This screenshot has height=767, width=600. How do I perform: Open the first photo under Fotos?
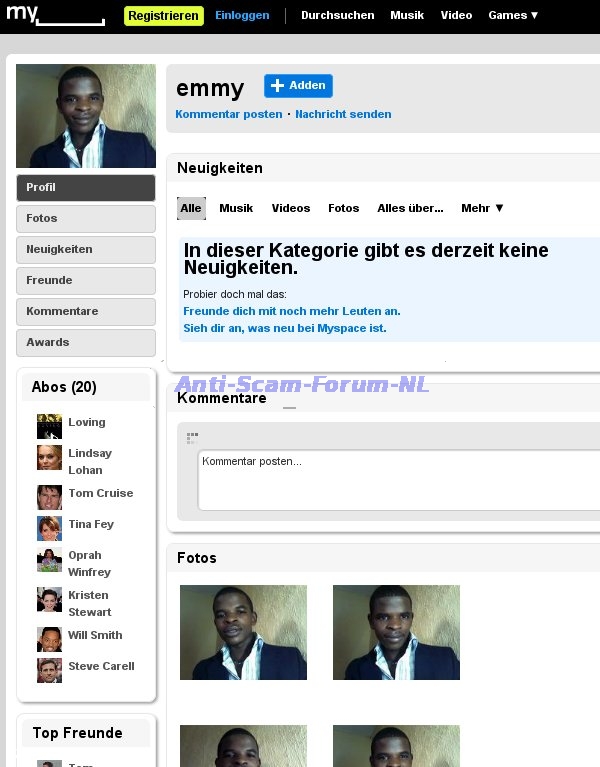pos(244,632)
